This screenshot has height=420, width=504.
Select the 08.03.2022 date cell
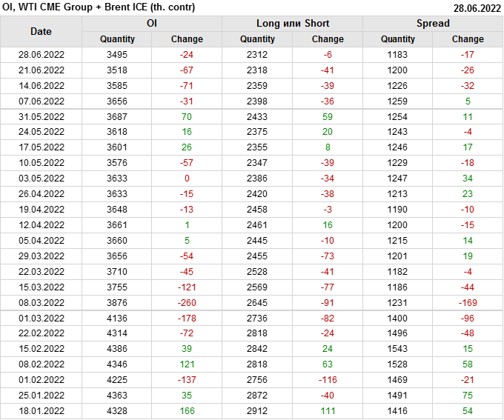[x=41, y=302]
